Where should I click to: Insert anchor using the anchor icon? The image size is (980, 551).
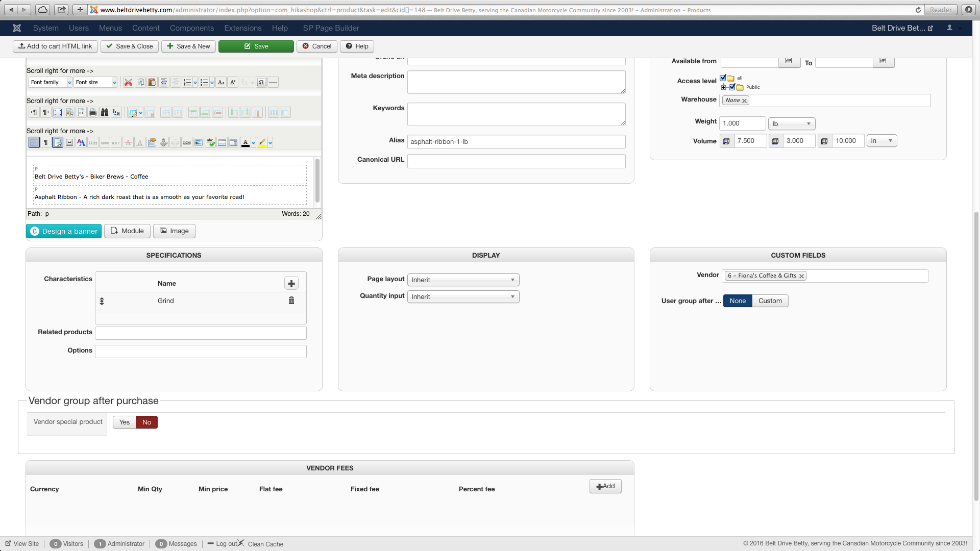pyautogui.click(x=163, y=142)
